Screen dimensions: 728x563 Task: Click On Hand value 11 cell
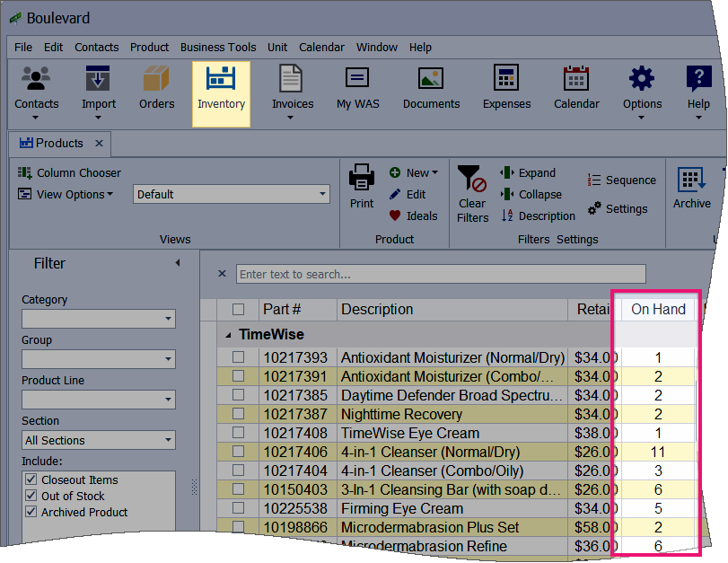(x=658, y=452)
